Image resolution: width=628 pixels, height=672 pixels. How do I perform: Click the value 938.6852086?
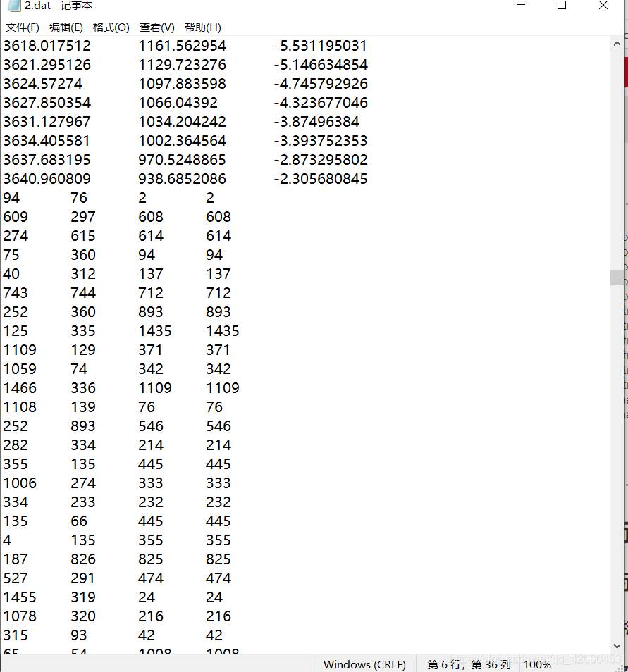click(183, 179)
